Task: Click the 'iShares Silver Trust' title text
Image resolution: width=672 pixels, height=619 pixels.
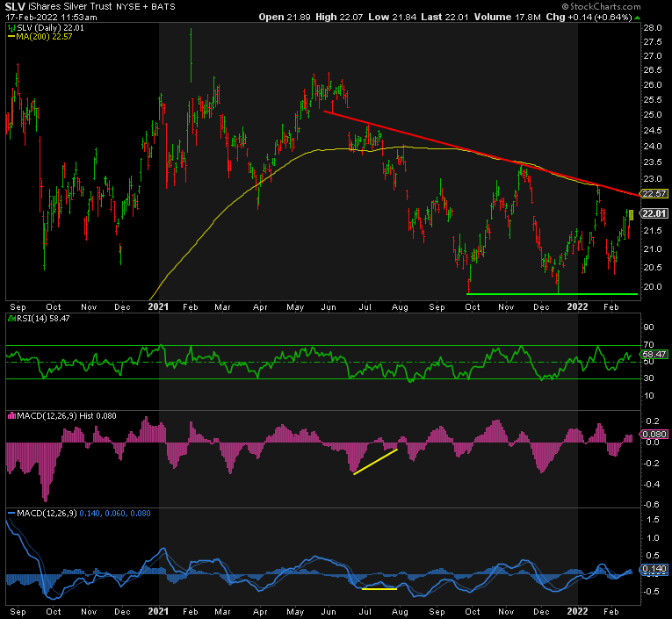Action: pyautogui.click(x=70, y=6)
